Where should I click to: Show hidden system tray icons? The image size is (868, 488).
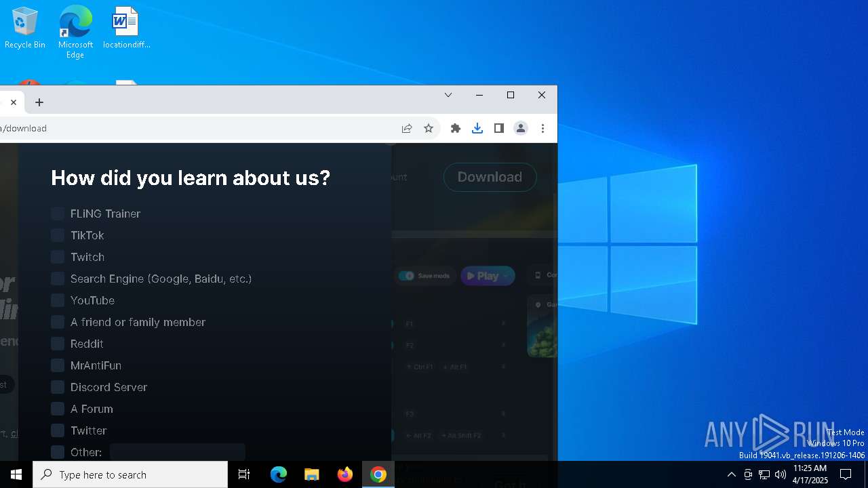pyautogui.click(x=731, y=474)
